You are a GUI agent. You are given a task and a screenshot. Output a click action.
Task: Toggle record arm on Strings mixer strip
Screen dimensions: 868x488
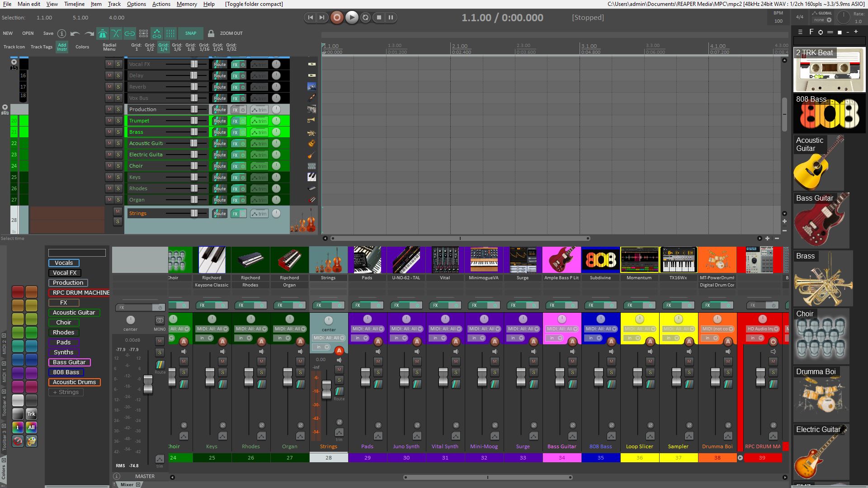point(339,351)
